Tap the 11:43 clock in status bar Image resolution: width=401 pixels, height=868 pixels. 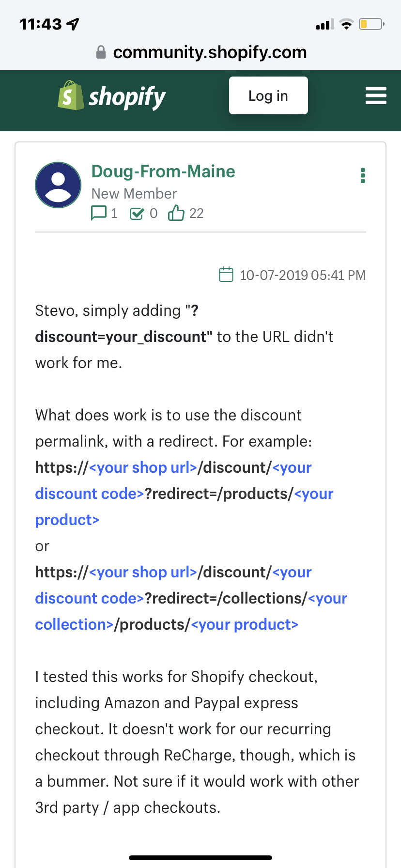coord(41,24)
